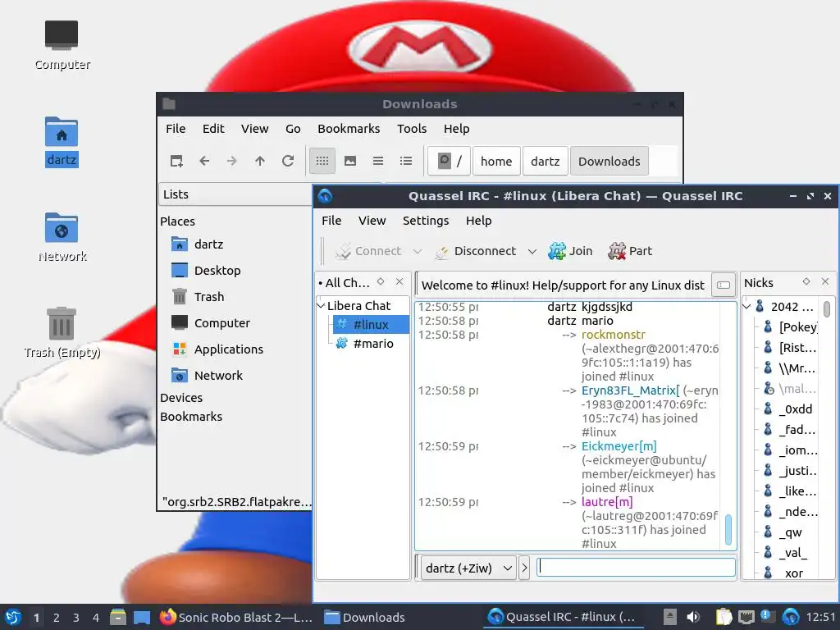Switch to icon view in file manager

pos(322,161)
